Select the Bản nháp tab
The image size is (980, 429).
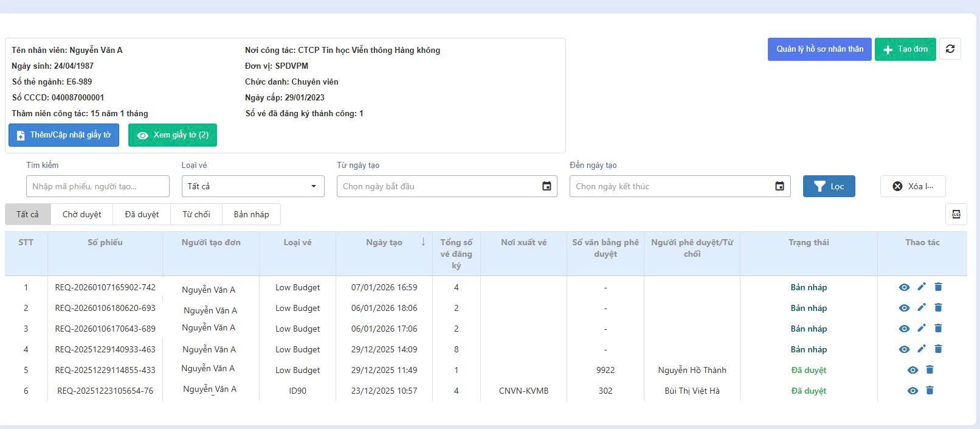click(x=251, y=214)
